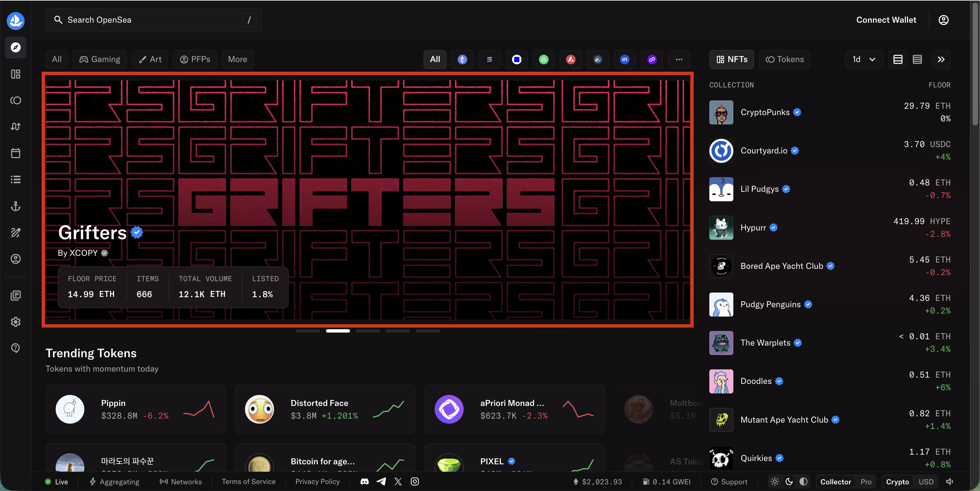Open the more chains ellipsis menu

point(679,59)
